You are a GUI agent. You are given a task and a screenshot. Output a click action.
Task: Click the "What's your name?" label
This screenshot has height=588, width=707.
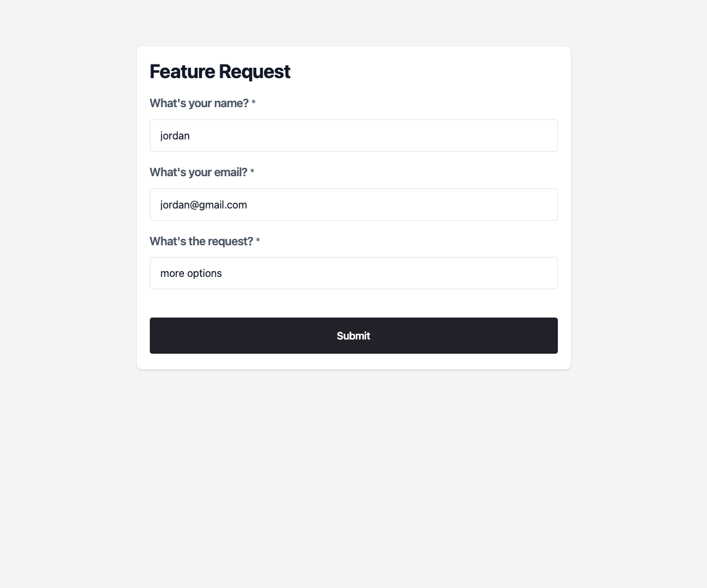coord(199,103)
